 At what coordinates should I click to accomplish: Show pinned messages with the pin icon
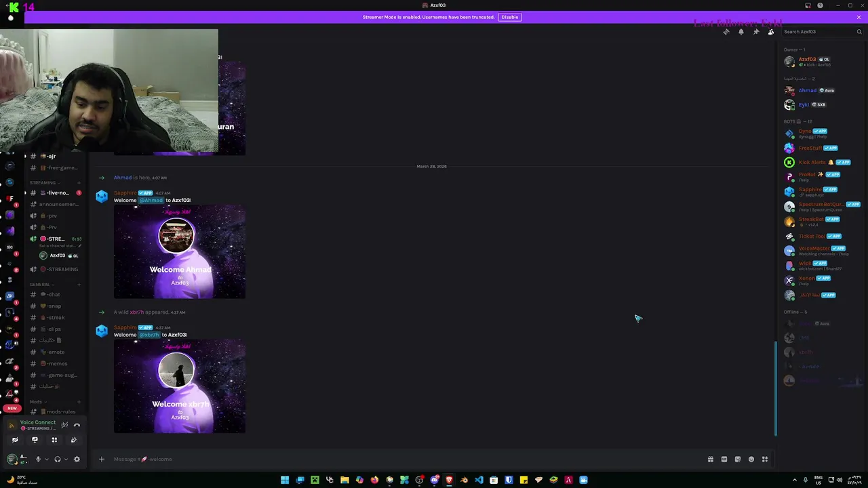(756, 32)
